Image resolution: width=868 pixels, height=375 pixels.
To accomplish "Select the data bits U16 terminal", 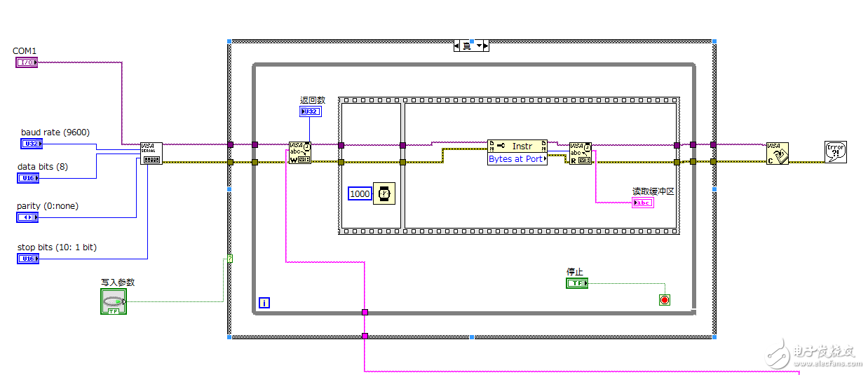I will [27, 178].
